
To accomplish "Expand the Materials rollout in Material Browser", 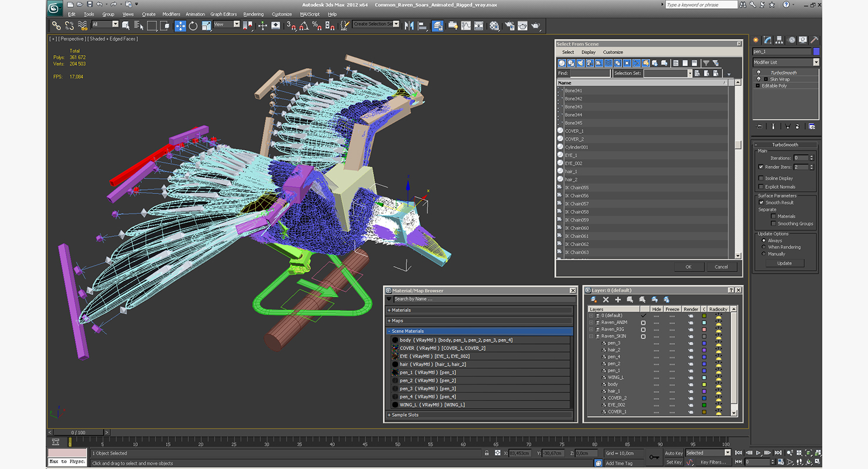I will click(x=479, y=310).
